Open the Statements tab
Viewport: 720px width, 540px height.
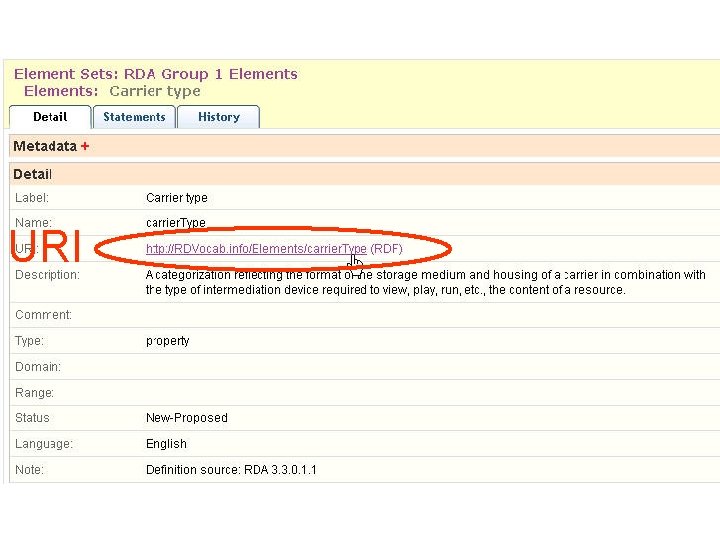click(x=134, y=117)
